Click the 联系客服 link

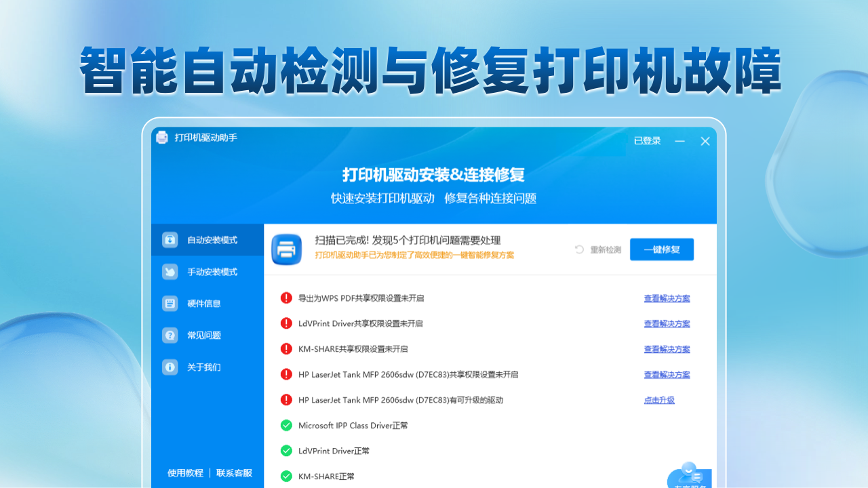[234, 473]
